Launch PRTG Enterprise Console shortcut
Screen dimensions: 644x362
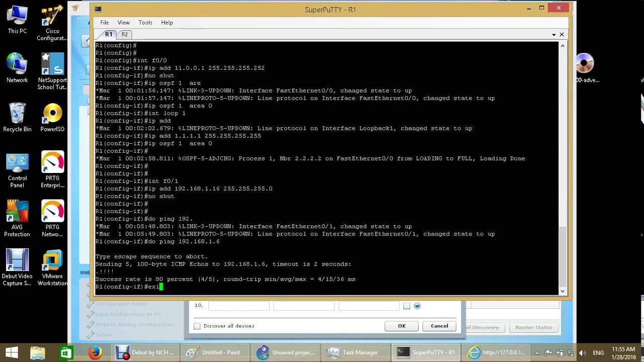click(52, 170)
